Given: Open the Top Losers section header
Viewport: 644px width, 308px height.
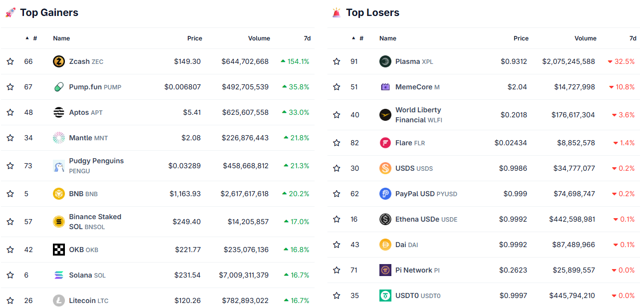Looking at the screenshot, I should click(x=372, y=12).
